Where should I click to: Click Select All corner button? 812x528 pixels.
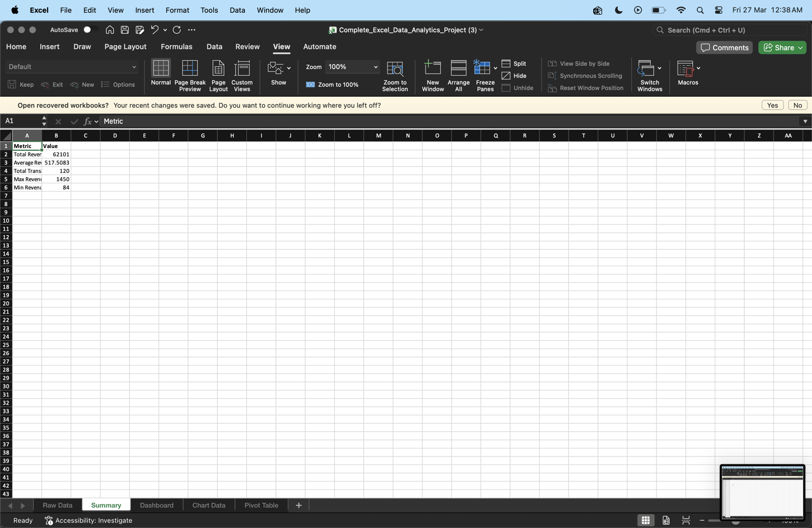click(6, 135)
